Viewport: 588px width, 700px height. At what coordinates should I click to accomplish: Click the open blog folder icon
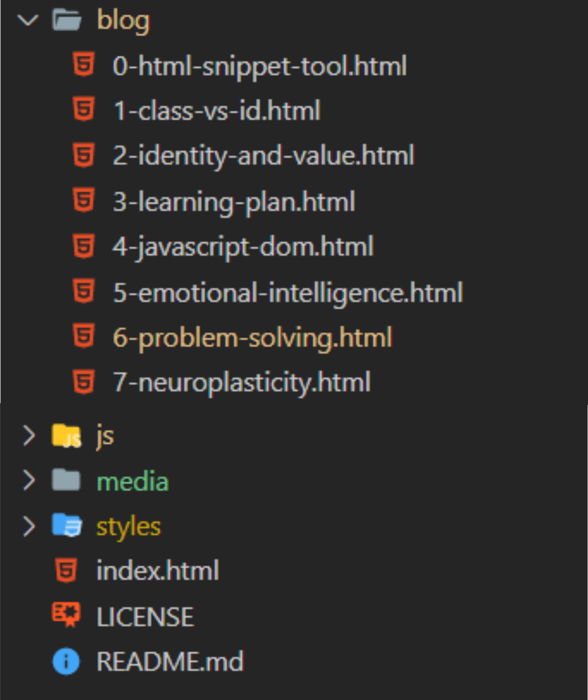67,20
